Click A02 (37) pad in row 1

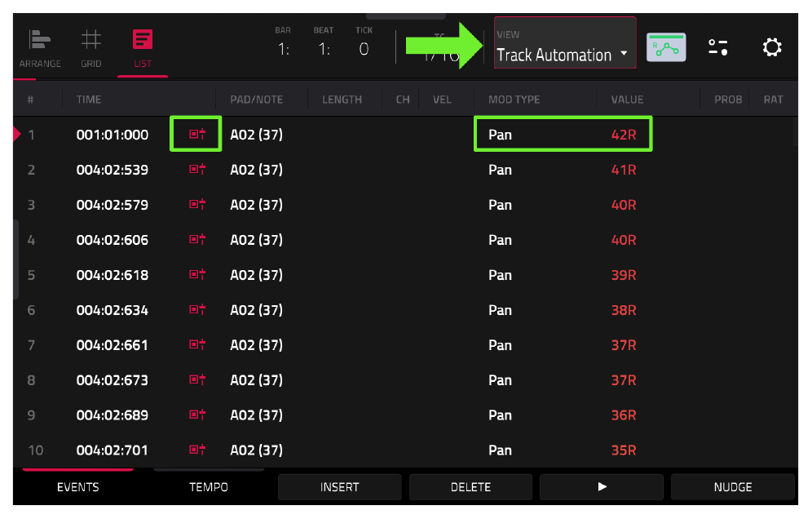pyautogui.click(x=256, y=135)
